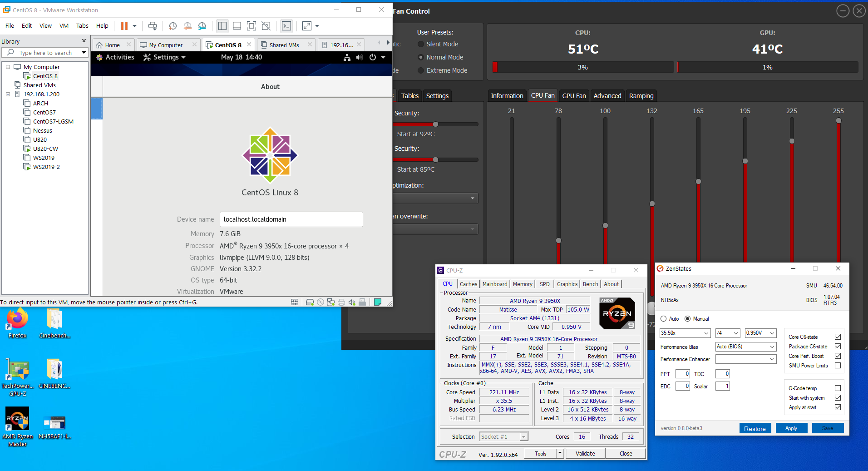Image resolution: width=868 pixels, height=471 pixels.
Task: Open the Performance Bias Auto (BIOS) dropdown
Action: [x=746, y=347]
